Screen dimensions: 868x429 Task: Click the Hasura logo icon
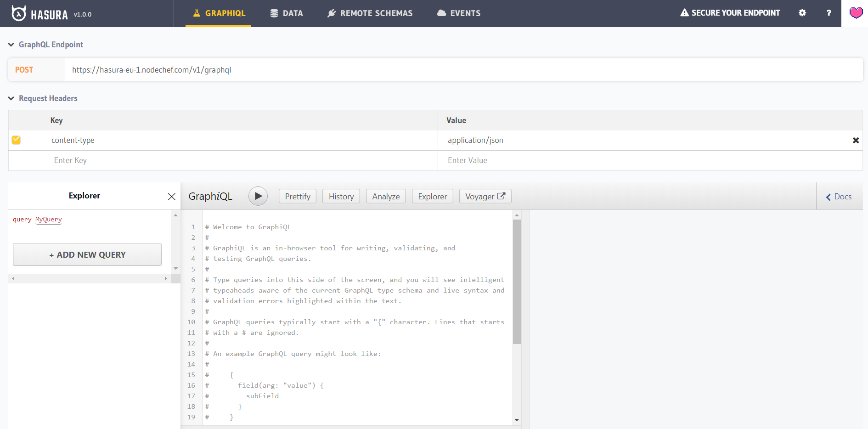coord(19,13)
